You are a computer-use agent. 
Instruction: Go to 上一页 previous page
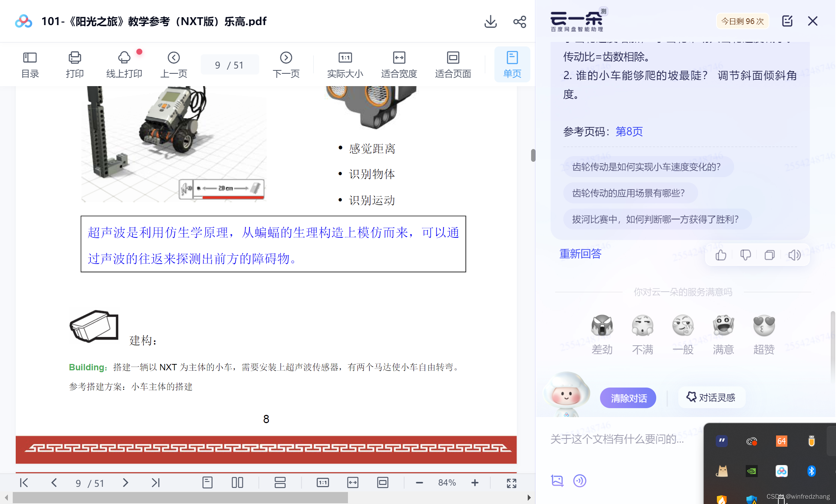point(174,64)
